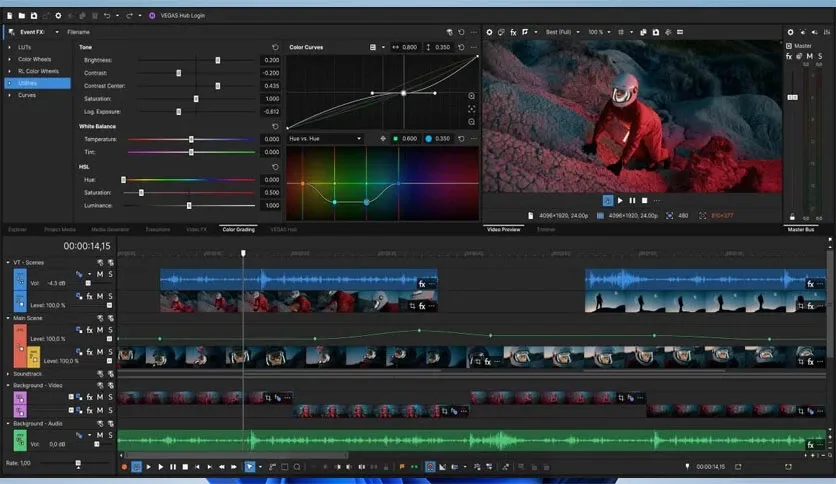Mute the Main Scene top video track
The width and height of the screenshot is (836, 484).
point(100,330)
